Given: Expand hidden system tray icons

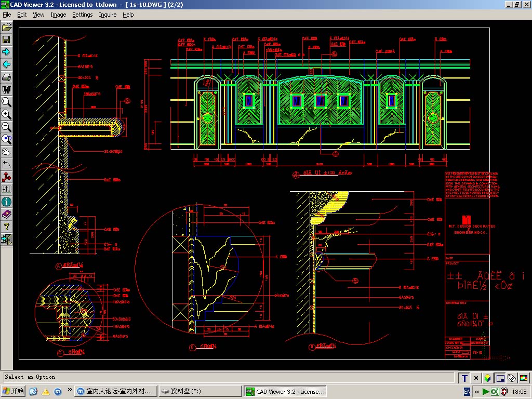Looking at the screenshot, I should pos(476,391).
